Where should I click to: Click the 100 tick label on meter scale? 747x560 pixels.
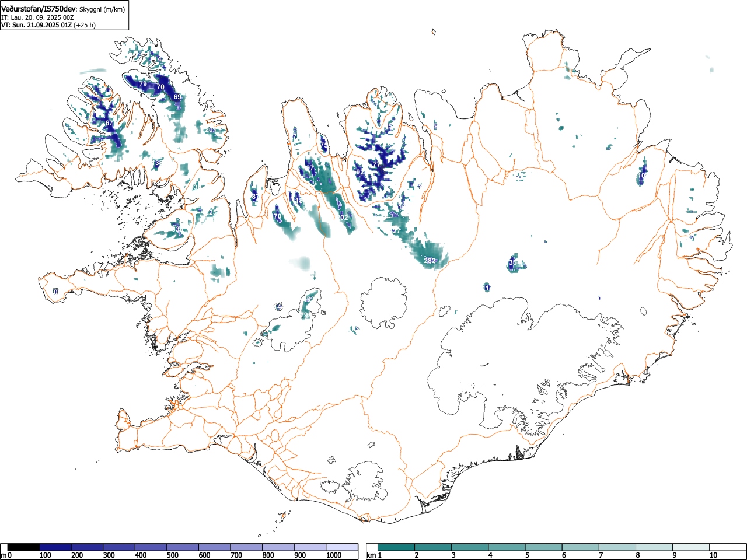[x=45, y=555]
